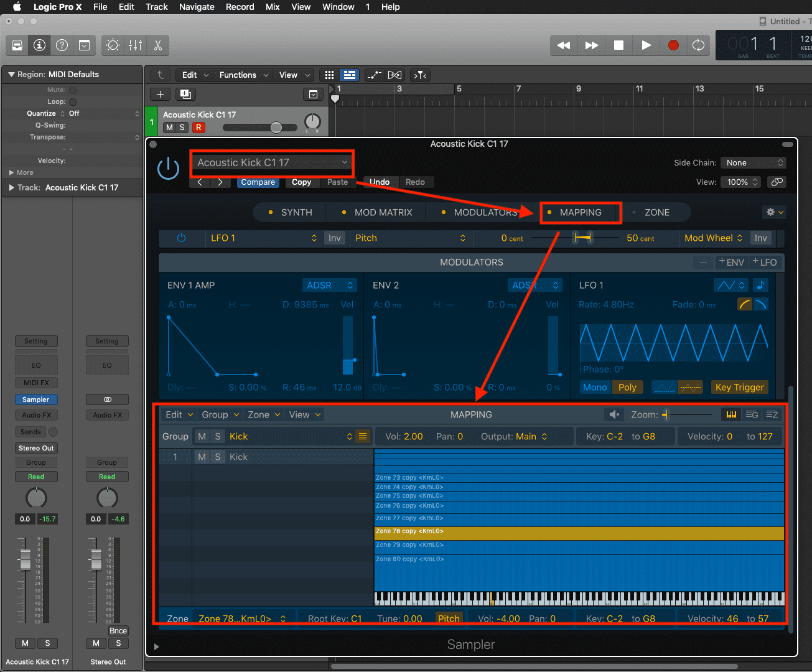Toggle the Inspector info icon
812x672 pixels.
tap(39, 45)
